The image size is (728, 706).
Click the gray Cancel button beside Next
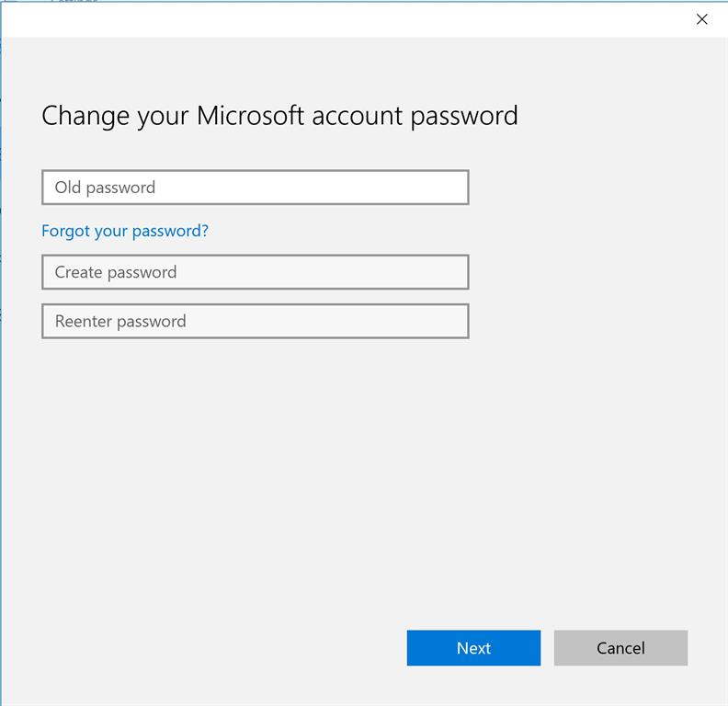pos(620,648)
